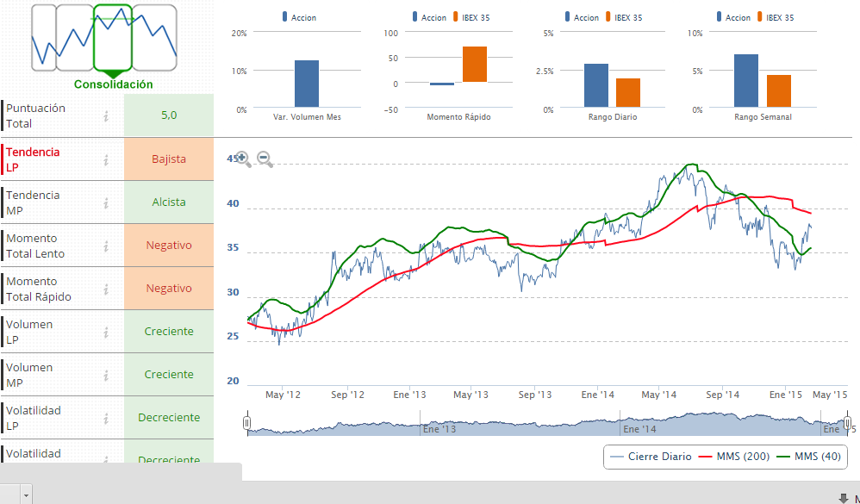The height and width of the screenshot is (504, 860).
Task: Show info for Tendencia MP row
Action: pyautogui.click(x=106, y=202)
